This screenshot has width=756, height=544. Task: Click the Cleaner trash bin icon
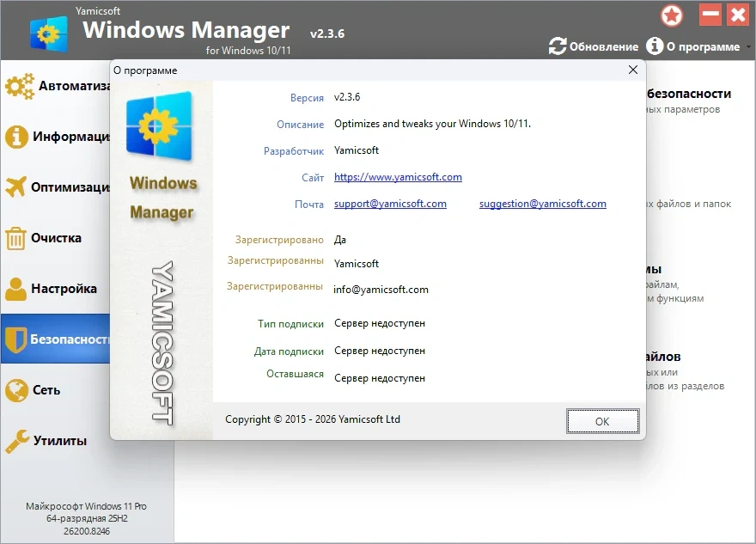[15, 238]
